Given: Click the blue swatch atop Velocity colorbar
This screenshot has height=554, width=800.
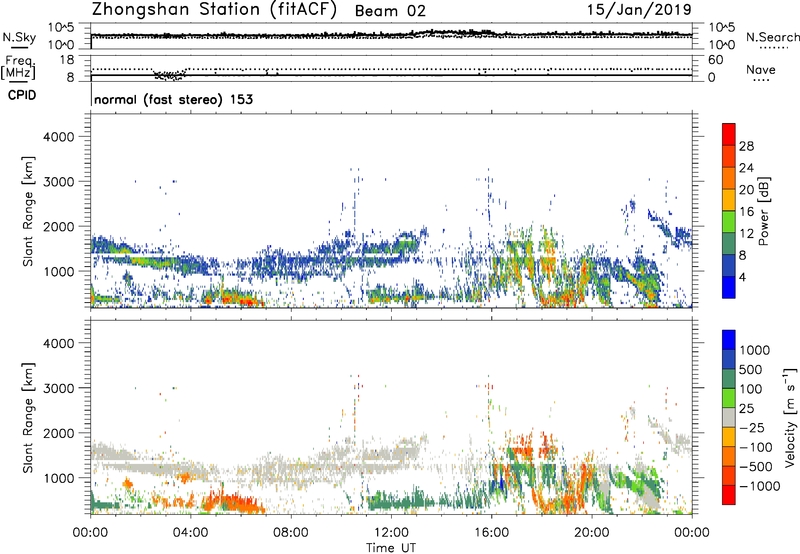Looking at the screenshot, I should pos(729,339).
